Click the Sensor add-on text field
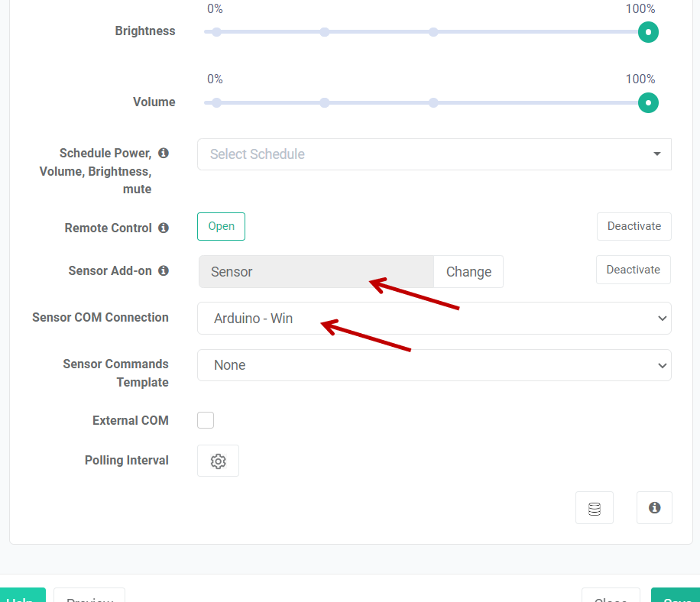Viewport: 700px width, 602px height. tap(316, 272)
